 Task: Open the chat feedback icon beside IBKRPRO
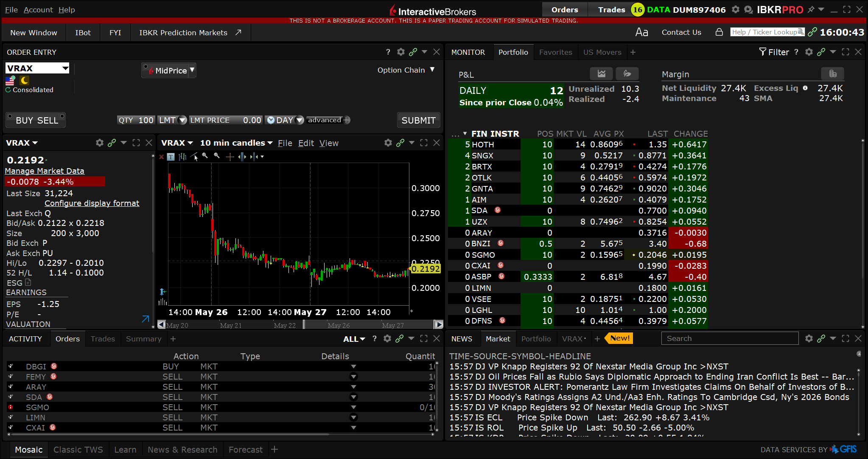click(x=748, y=9)
